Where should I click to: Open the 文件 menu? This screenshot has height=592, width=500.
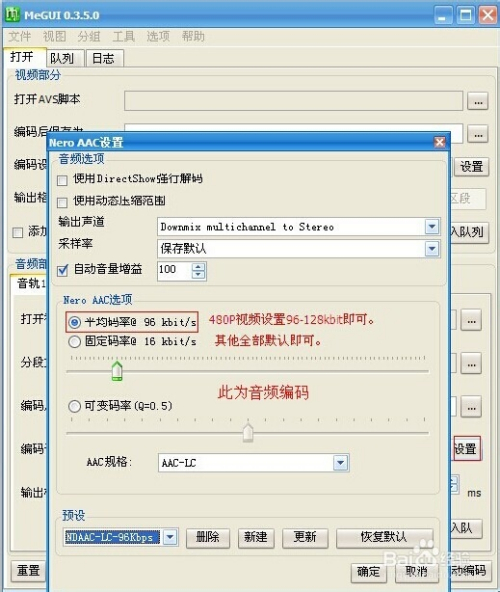[20, 37]
